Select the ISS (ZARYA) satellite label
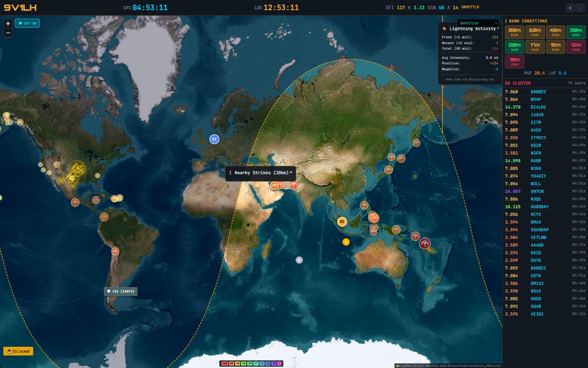The height and width of the screenshot is (368, 588). tap(120, 292)
